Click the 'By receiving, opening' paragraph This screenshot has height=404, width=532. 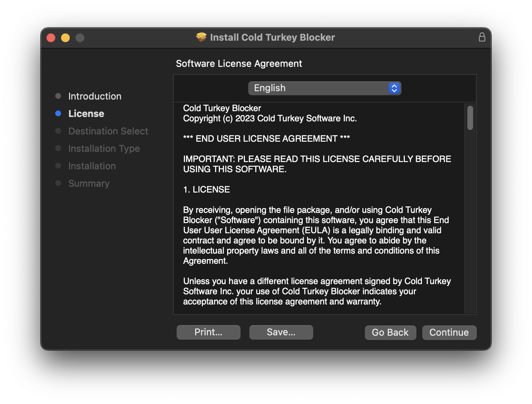[x=316, y=235]
